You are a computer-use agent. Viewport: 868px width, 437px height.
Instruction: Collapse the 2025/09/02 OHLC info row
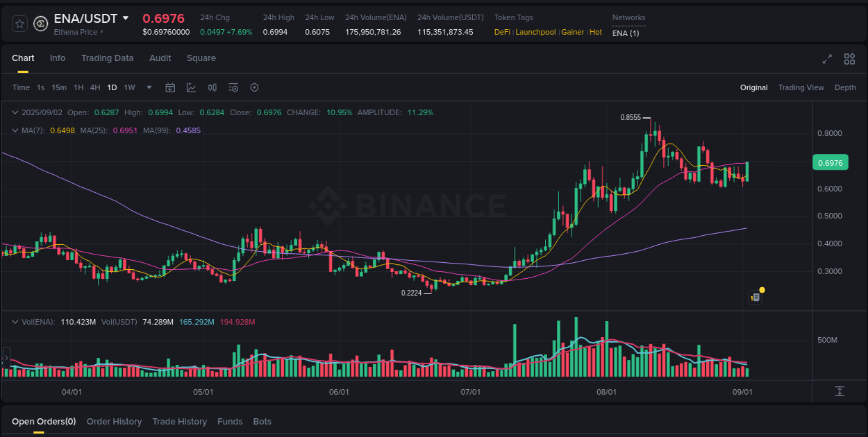tap(14, 112)
